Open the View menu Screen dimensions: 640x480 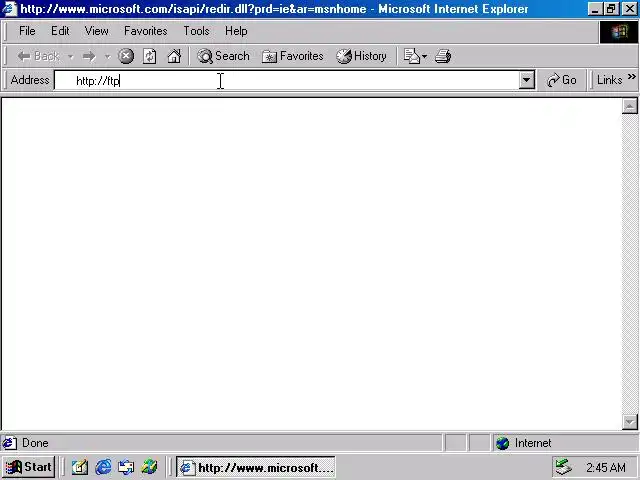pos(96,31)
